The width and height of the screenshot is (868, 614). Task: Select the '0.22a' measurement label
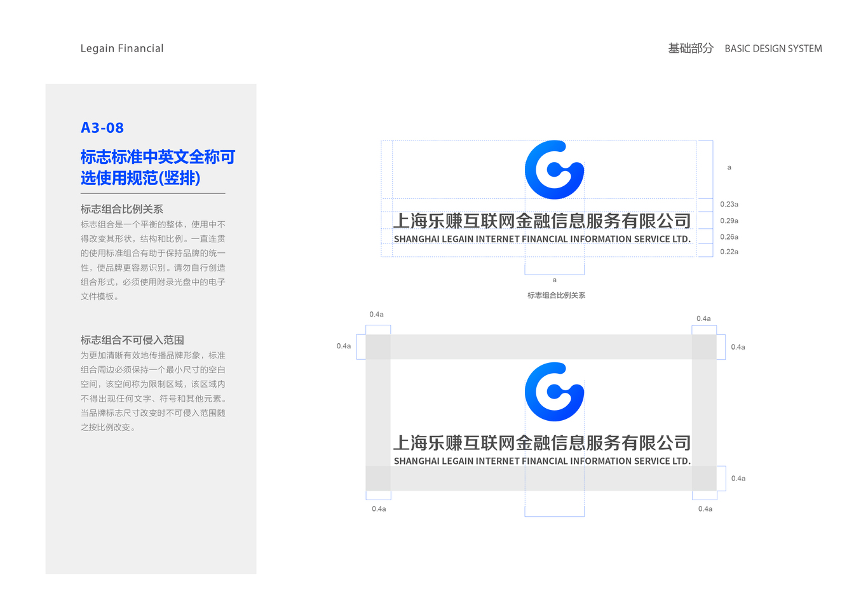click(x=729, y=252)
